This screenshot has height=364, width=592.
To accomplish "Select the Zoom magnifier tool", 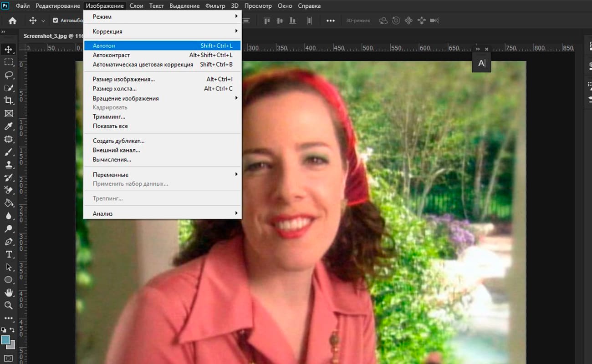I will point(9,305).
